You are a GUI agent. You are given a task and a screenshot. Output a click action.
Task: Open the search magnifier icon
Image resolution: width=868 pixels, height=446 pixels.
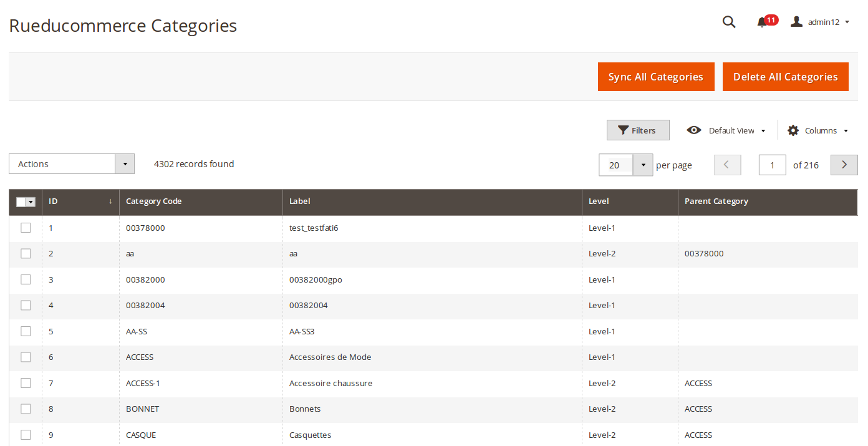tap(729, 22)
